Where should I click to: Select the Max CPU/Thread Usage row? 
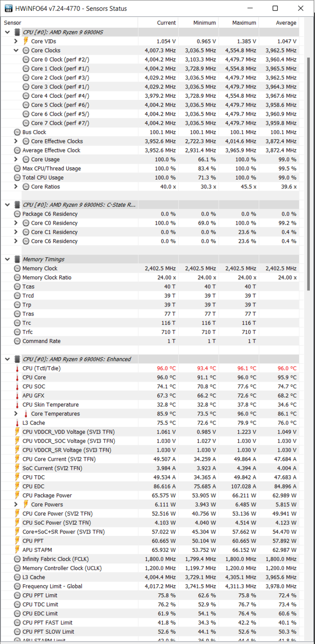click(150, 168)
